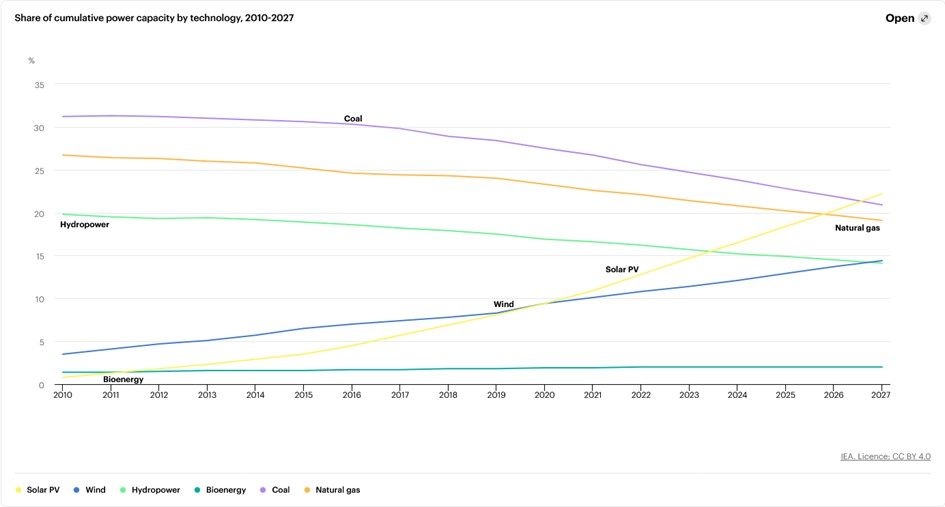Click the 10 y-axis value
The image size is (945, 507).
pyautogui.click(x=39, y=299)
